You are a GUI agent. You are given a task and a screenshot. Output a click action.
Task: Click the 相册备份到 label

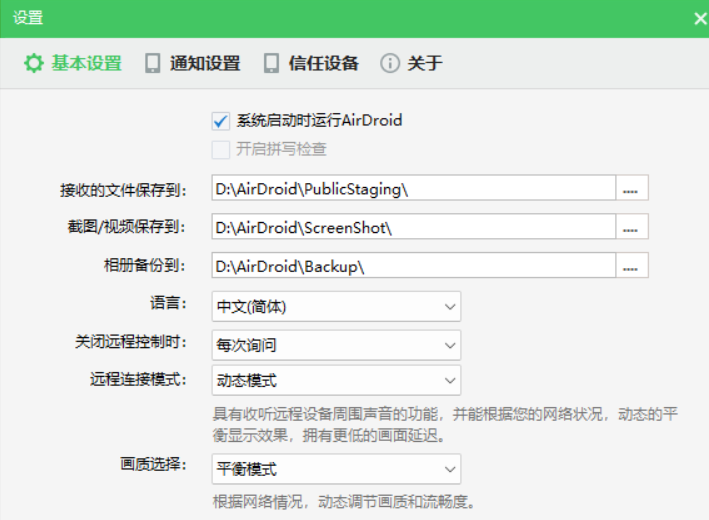coord(145,265)
